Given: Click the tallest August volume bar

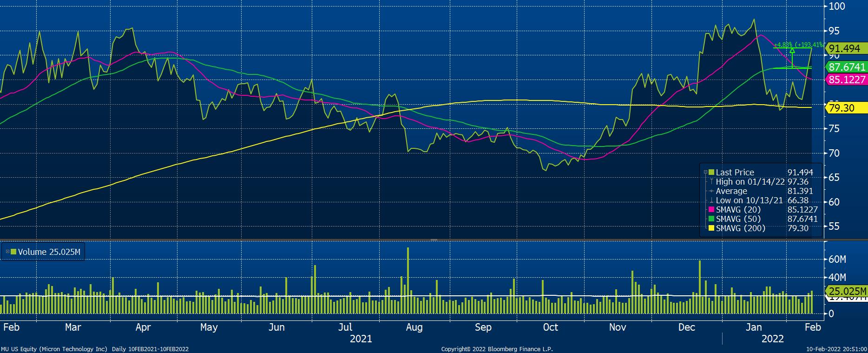Looking at the screenshot, I should 408,280.
